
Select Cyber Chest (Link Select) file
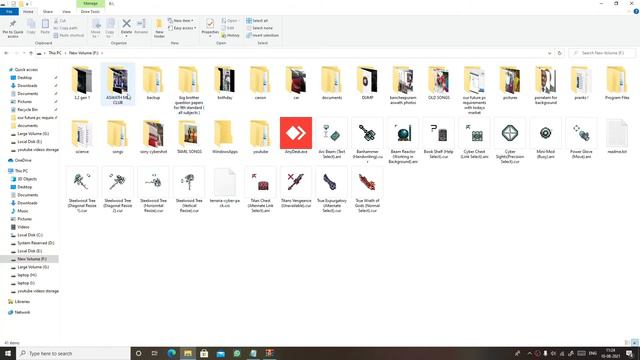(474, 138)
